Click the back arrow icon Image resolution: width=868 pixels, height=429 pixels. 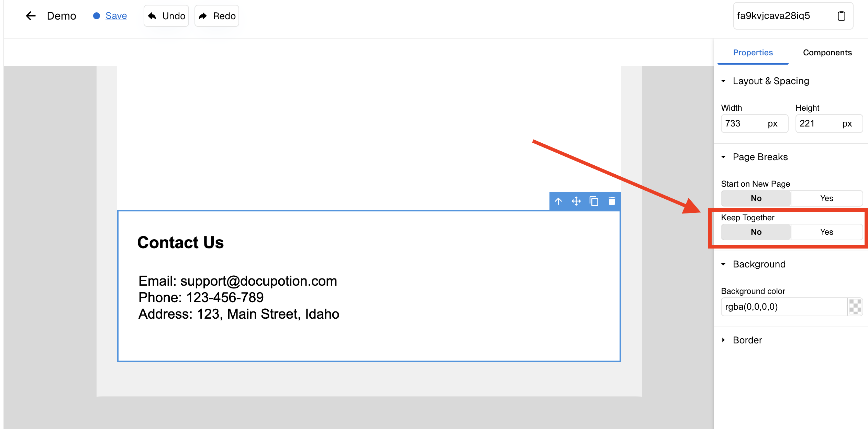pos(31,16)
